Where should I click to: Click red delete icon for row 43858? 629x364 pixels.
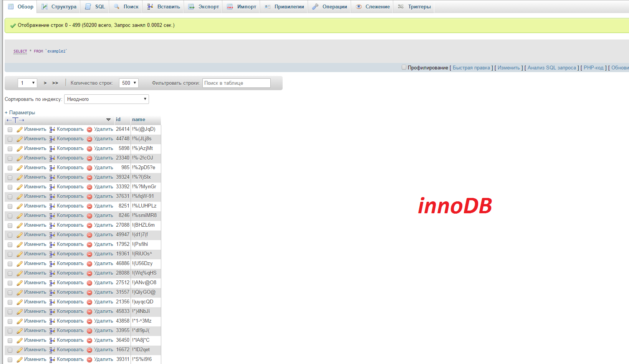[x=89, y=321]
